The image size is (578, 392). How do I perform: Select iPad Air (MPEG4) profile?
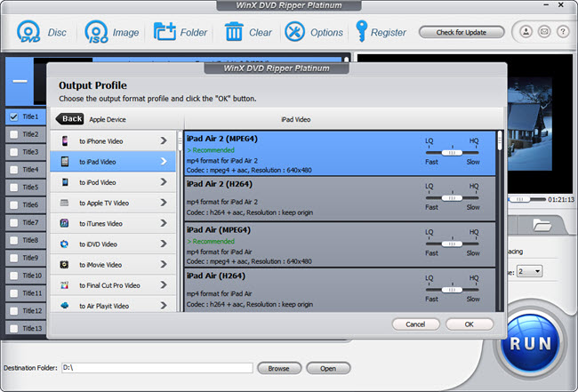pos(340,244)
